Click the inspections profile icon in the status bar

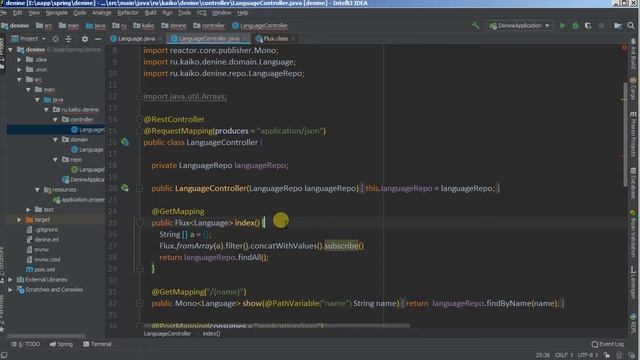pyautogui.click(x=620, y=355)
